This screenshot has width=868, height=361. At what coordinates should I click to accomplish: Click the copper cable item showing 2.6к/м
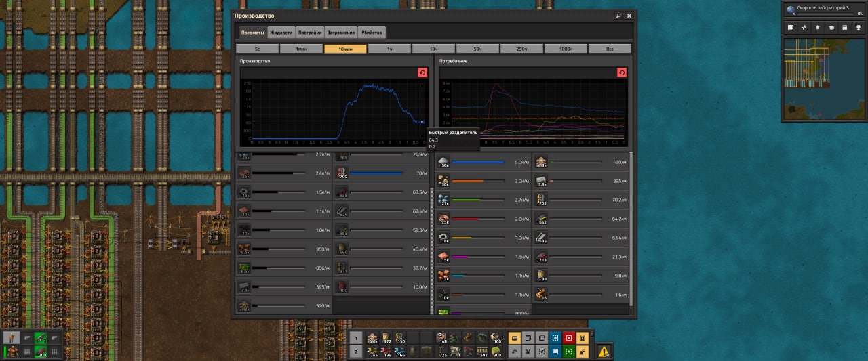[445, 219]
